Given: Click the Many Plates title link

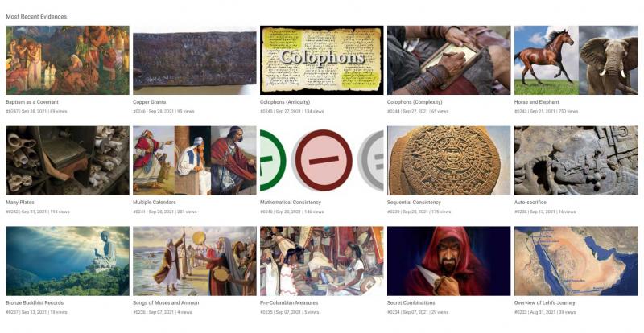Looking at the screenshot, I should tap(20, 203).
